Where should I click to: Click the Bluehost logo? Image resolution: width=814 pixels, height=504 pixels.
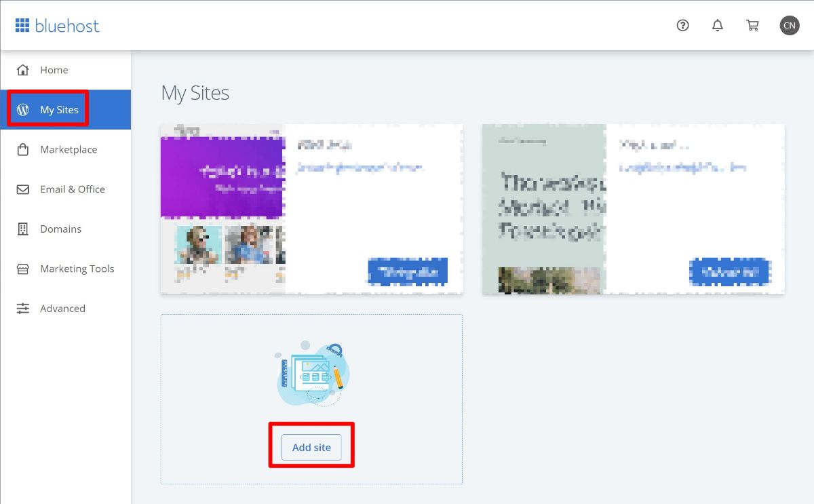[58, 25]
